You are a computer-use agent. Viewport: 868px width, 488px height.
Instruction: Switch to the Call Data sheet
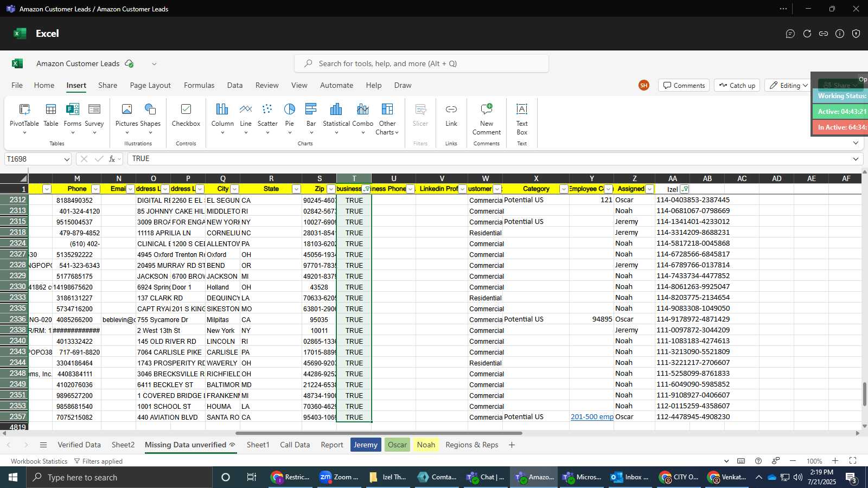tap(295, 445)
